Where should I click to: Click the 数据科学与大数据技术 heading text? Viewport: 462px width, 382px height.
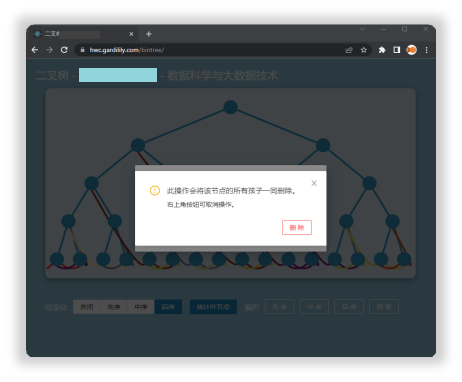click(223, 75)
